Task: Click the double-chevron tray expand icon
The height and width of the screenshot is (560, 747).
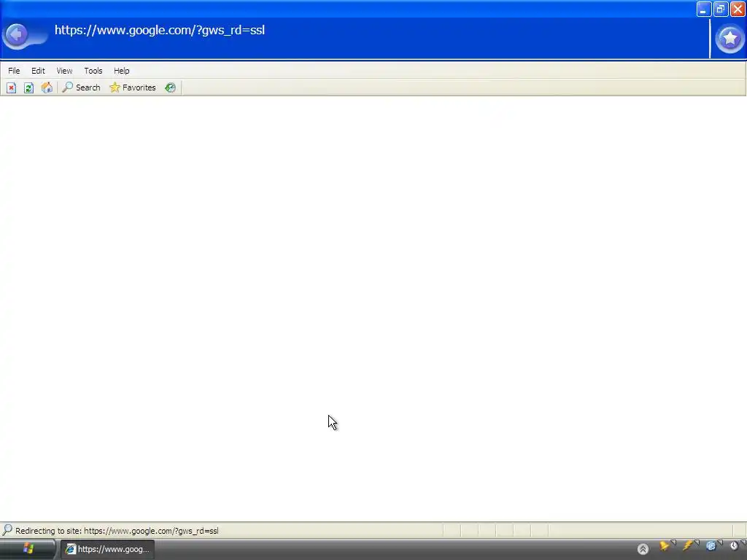Action: pos(643,549)
